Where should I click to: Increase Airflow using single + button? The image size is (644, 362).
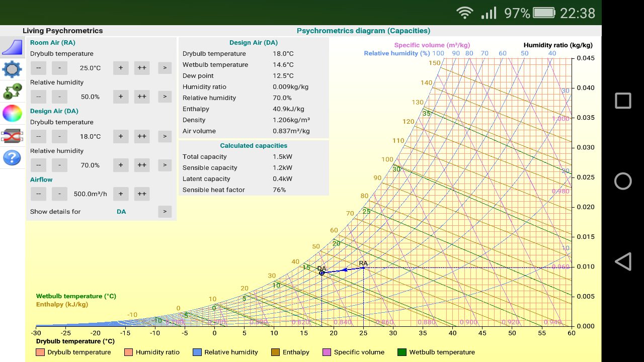121,194
